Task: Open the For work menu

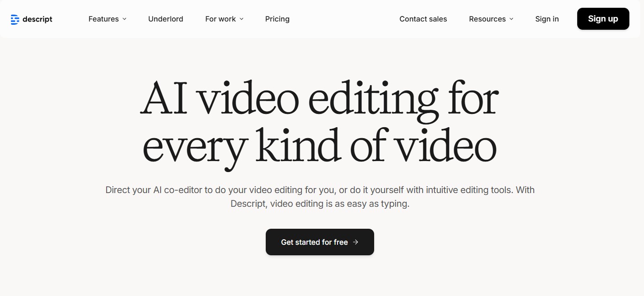Action: [x=220, y=19]
